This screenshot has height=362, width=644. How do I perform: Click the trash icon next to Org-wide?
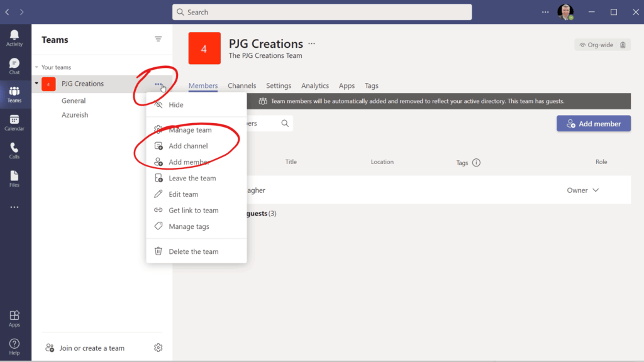click(x=623, y=45)
